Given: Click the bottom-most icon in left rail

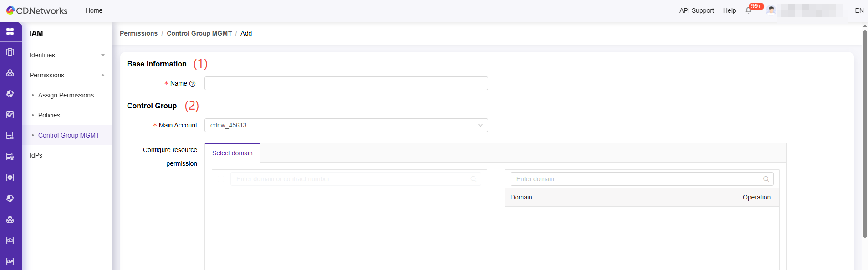Looking at the screenshot, I should (x=10, y=261).
